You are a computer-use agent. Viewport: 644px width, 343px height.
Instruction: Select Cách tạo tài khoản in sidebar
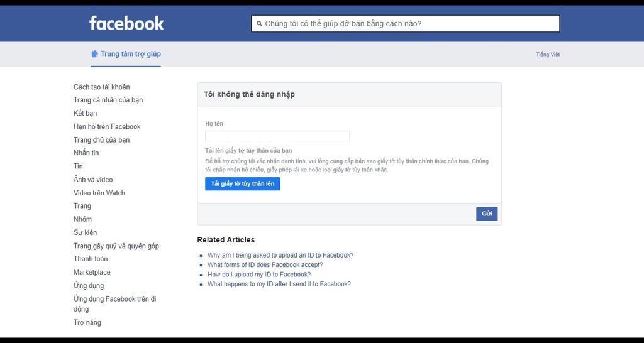tap(102, 87)
